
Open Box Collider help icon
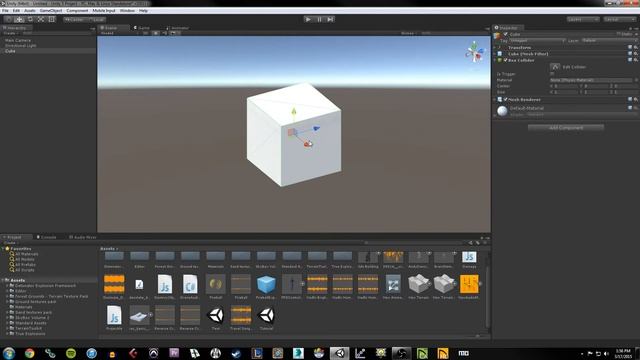pyautogui.click(x=630, y=60)
